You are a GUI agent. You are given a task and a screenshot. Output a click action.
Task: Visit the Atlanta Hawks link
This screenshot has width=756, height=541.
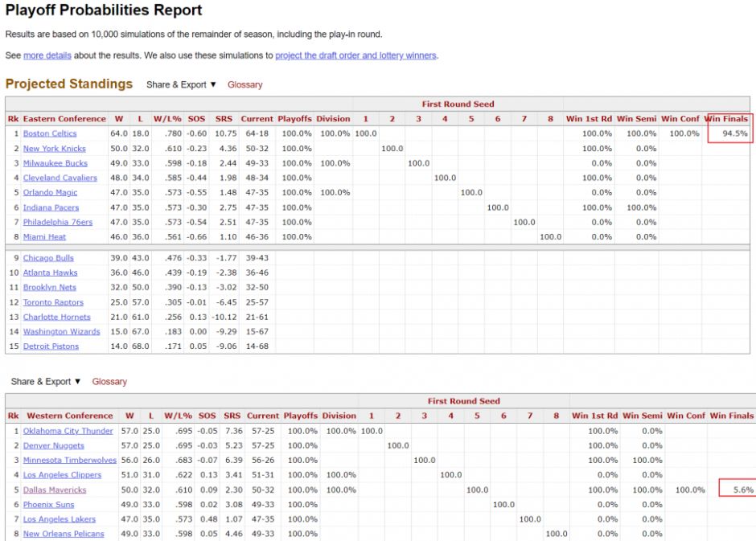pos(50,273)
